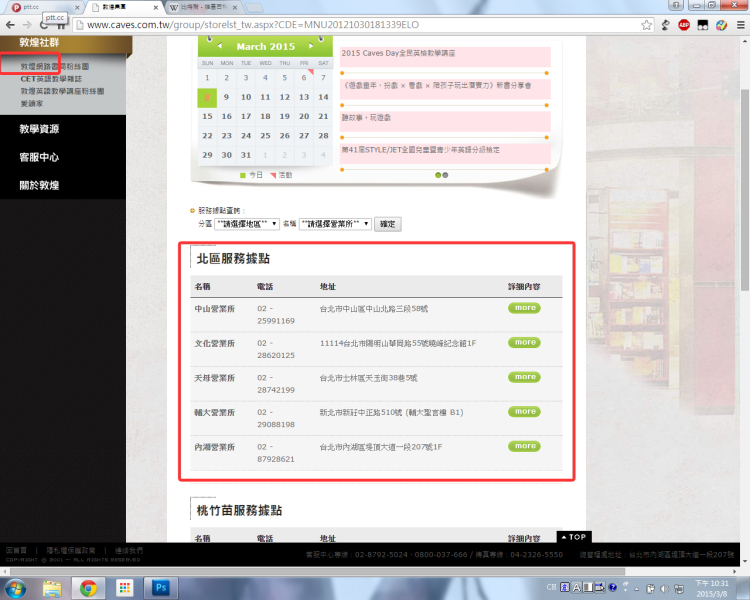Click the black film-strip extension icon
This screenshot has height=600, width=750.
pos(703,25)
